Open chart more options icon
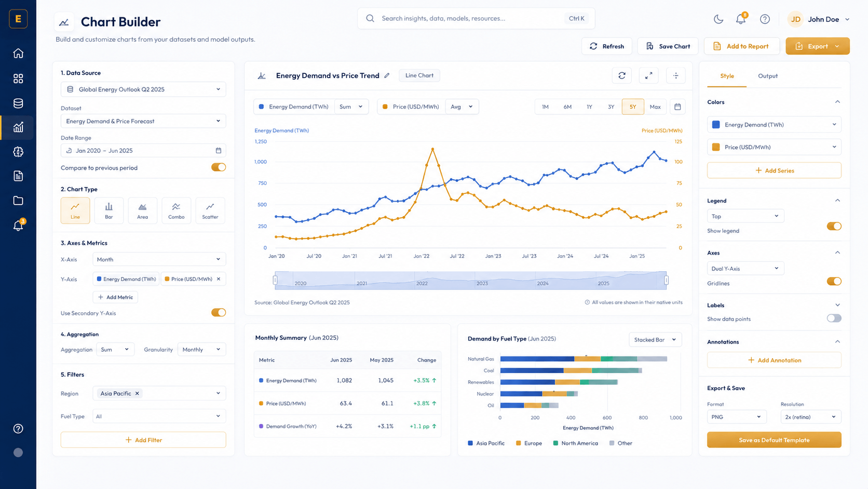868x489 pixels. (x=676, y=76)
